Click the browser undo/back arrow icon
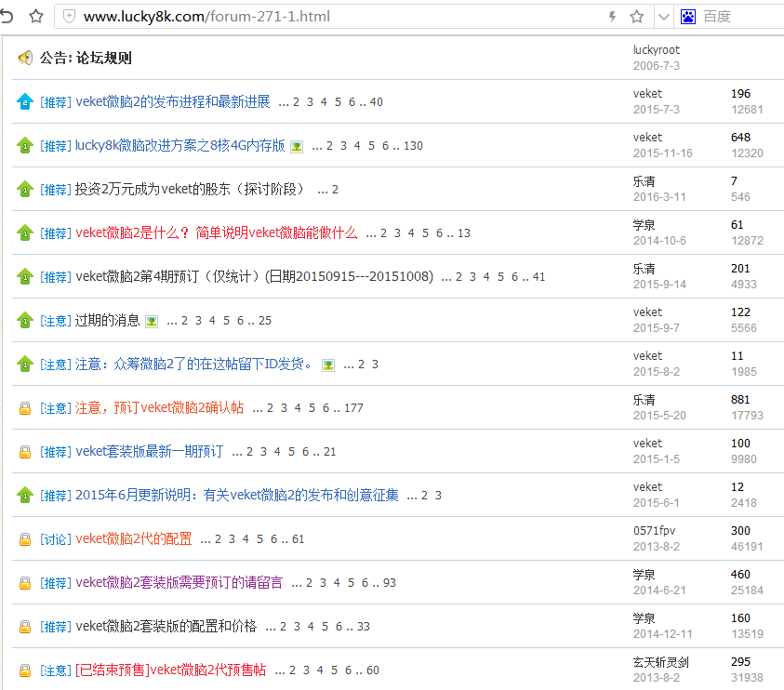The image size is (784, 690). (6, 17)
